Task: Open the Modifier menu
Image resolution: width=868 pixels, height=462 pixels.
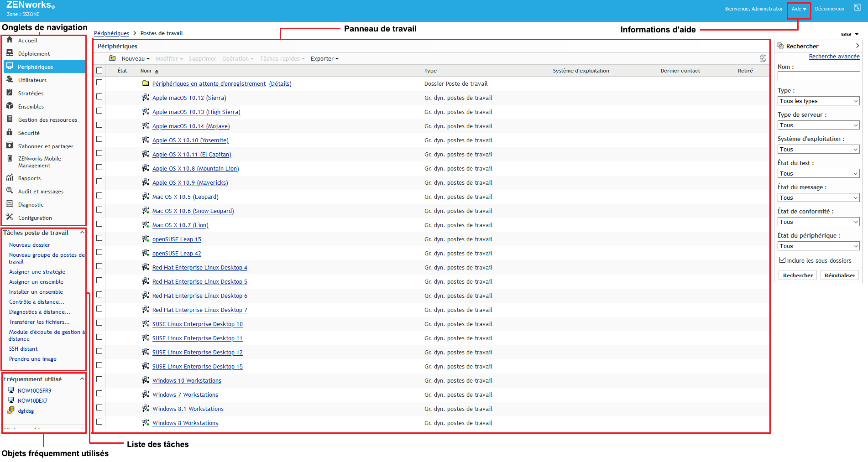Action: 169,59
